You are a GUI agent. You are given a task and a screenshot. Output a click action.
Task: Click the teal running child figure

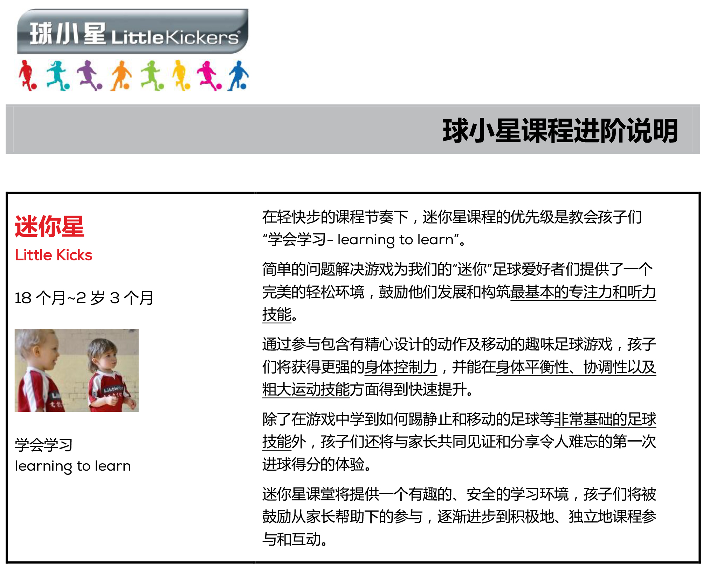[58, 76]
